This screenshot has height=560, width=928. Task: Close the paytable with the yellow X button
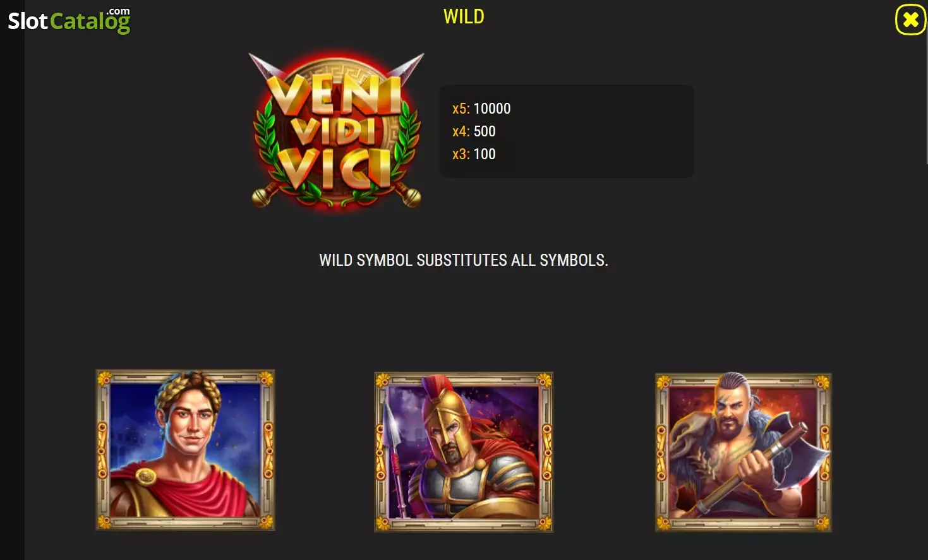point(910,20)
